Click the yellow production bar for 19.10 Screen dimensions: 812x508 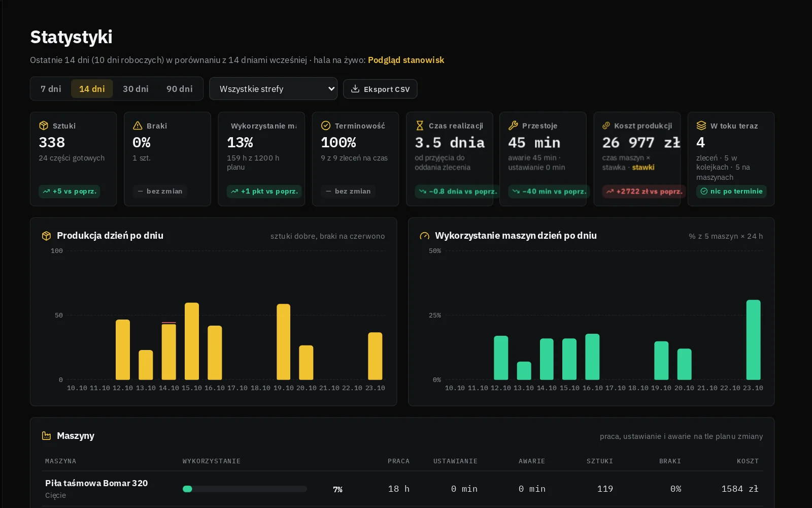(x=283, y=342)
